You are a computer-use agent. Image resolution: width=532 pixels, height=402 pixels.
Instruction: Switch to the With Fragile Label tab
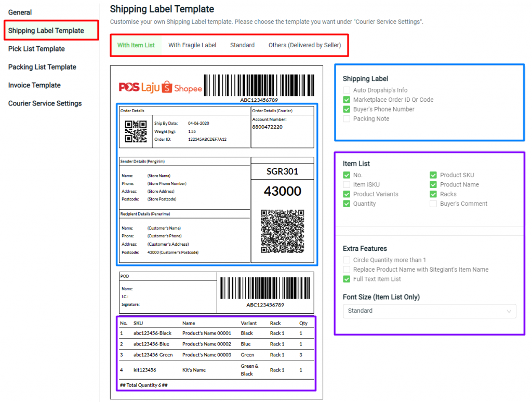tap(192, 45)
